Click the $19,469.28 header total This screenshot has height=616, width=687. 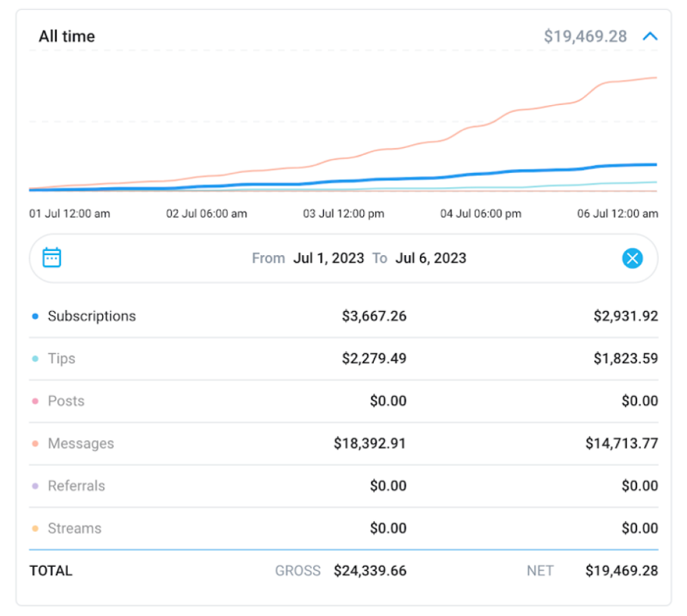tap(585, 36)
